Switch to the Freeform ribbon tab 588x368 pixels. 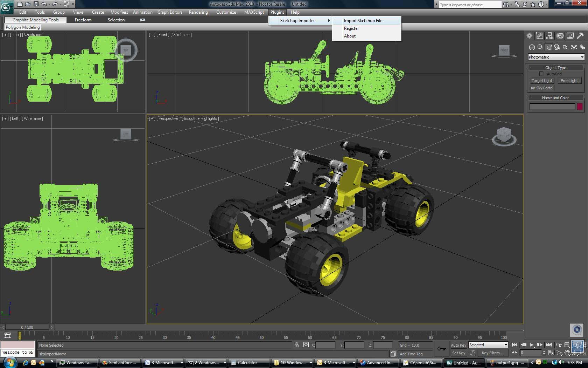click(83, 20)
